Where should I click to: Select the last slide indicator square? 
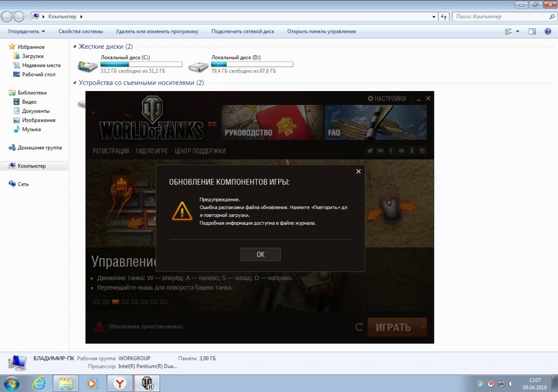[163, 302]
